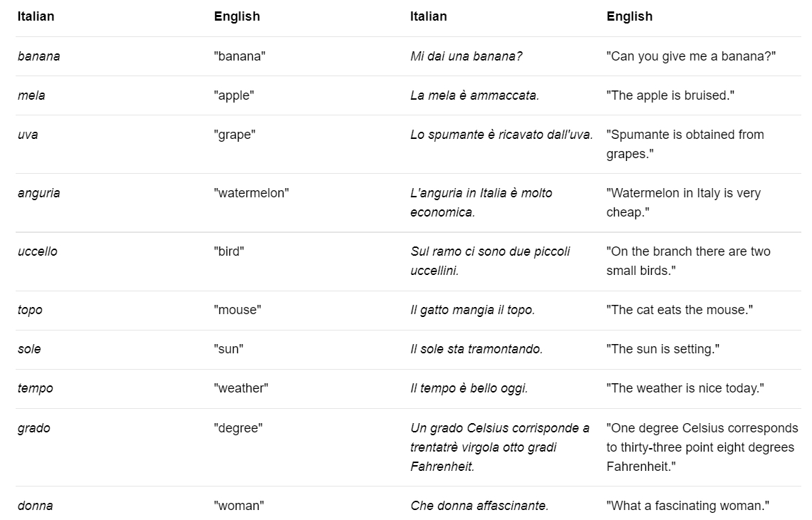Screen dimensions: 812x520
Task: Click the Italian word 'sole'
Action: tap(29, 349)
